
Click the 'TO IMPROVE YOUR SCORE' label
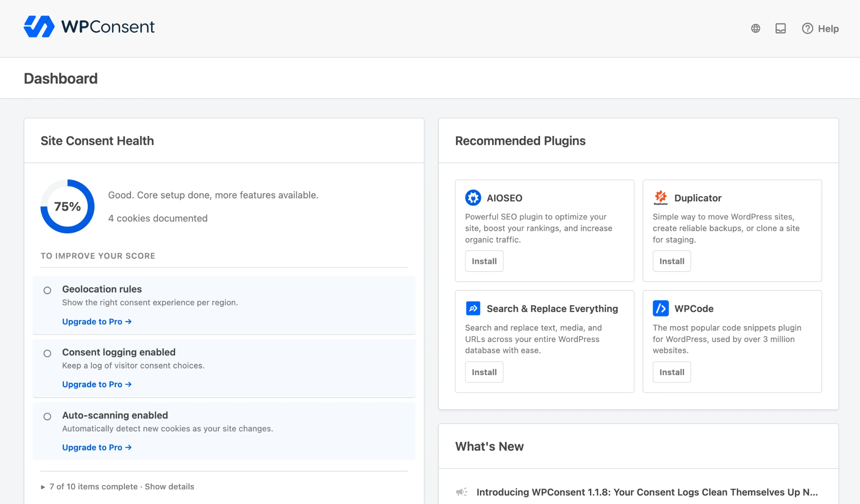point(98,256)
